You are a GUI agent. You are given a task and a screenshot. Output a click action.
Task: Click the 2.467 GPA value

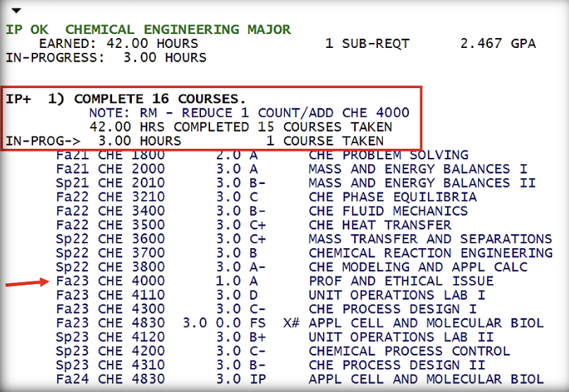point(497,44)
